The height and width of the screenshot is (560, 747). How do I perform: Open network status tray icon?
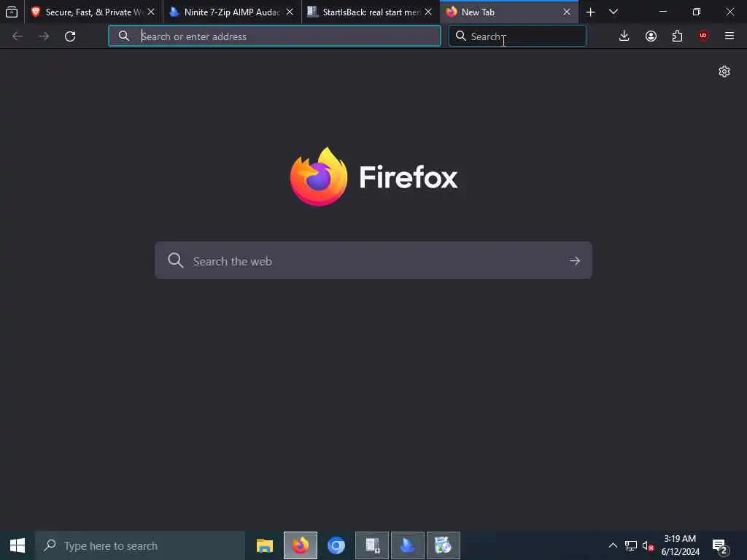coord(631,545)
